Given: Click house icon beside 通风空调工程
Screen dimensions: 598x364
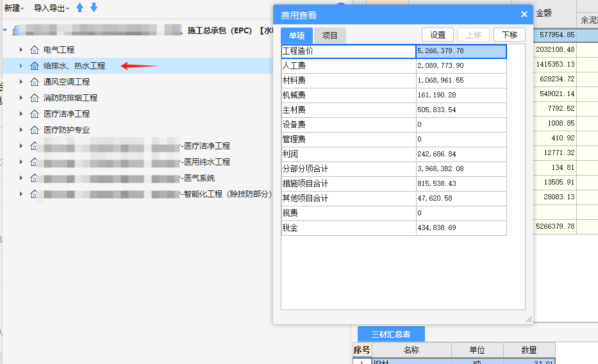Looking at the screenshot, I should pyautogui.click(x=35, y=82).
